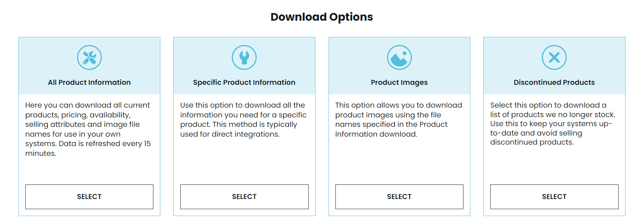Choose SELECT for Discontinued Products
Viewport: 644px width, 220px height.
[554, 196]
